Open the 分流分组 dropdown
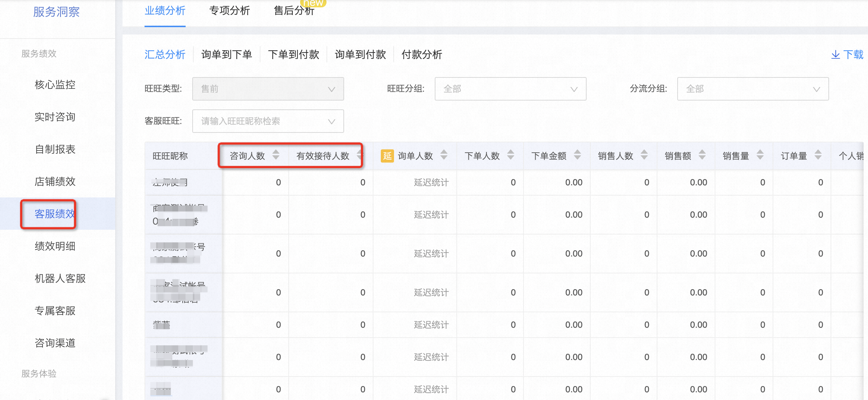The image size is (868, 400). pyautogui.click(x=753, y=89)
